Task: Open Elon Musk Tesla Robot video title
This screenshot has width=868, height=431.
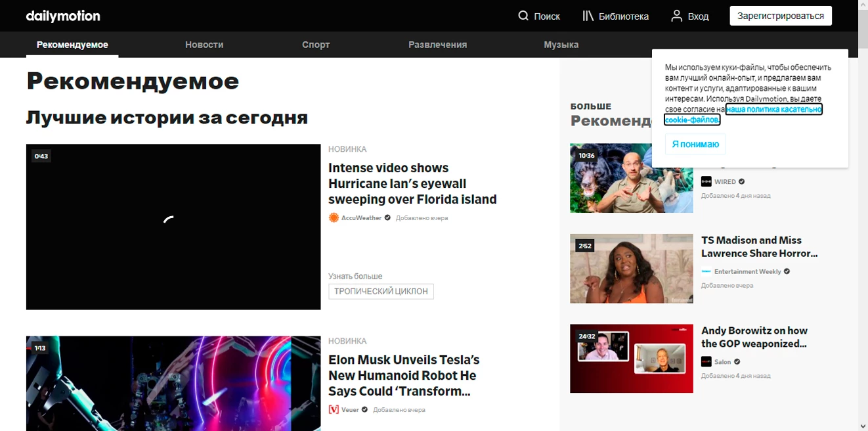Action: pyautogui.click(x=404, y=375)
